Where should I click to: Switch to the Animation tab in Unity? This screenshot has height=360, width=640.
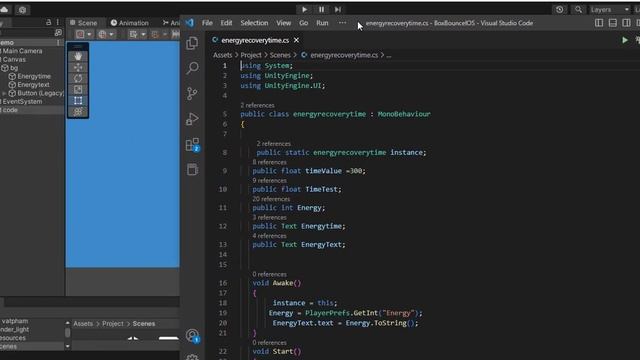click(x=130, y=23)
